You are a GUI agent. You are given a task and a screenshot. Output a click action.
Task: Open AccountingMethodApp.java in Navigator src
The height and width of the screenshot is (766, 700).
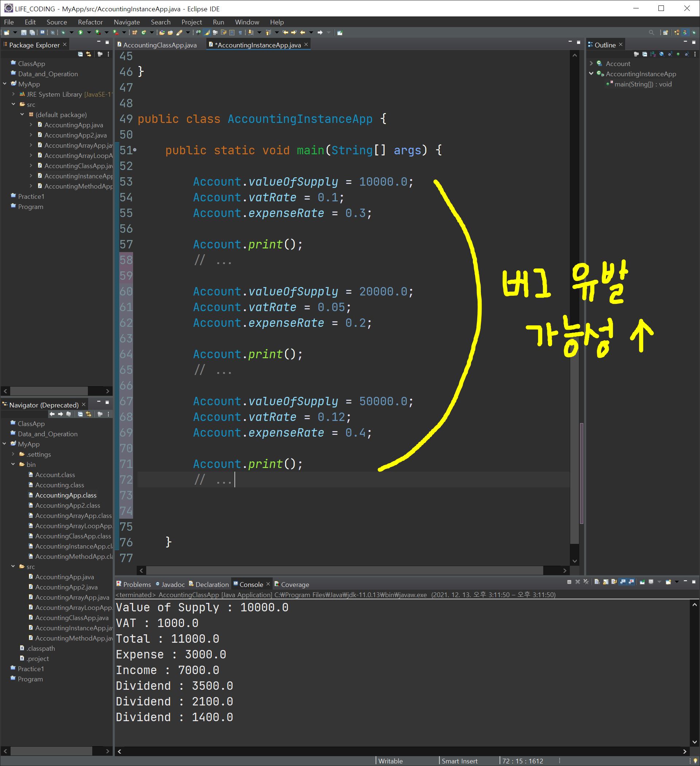[72, 638]
